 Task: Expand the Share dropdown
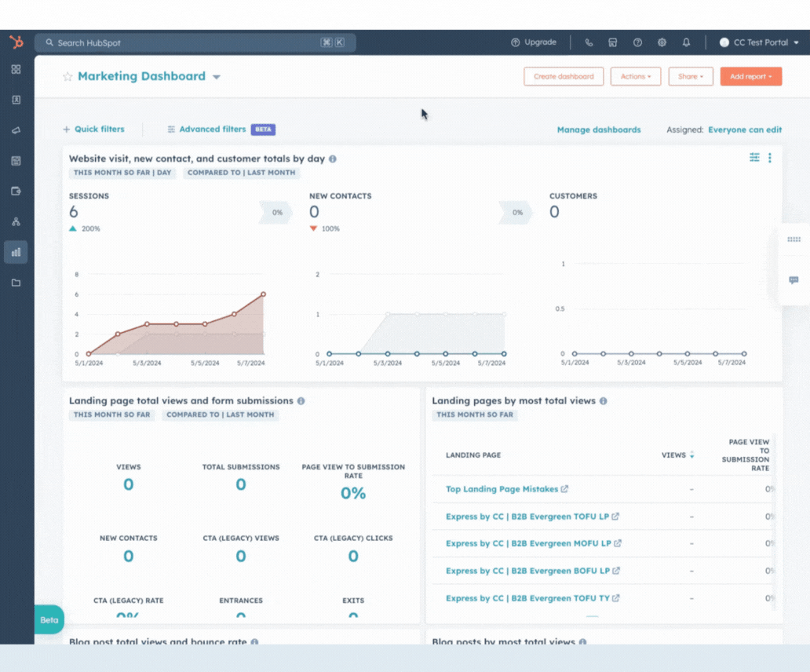[x=691, y=76]
